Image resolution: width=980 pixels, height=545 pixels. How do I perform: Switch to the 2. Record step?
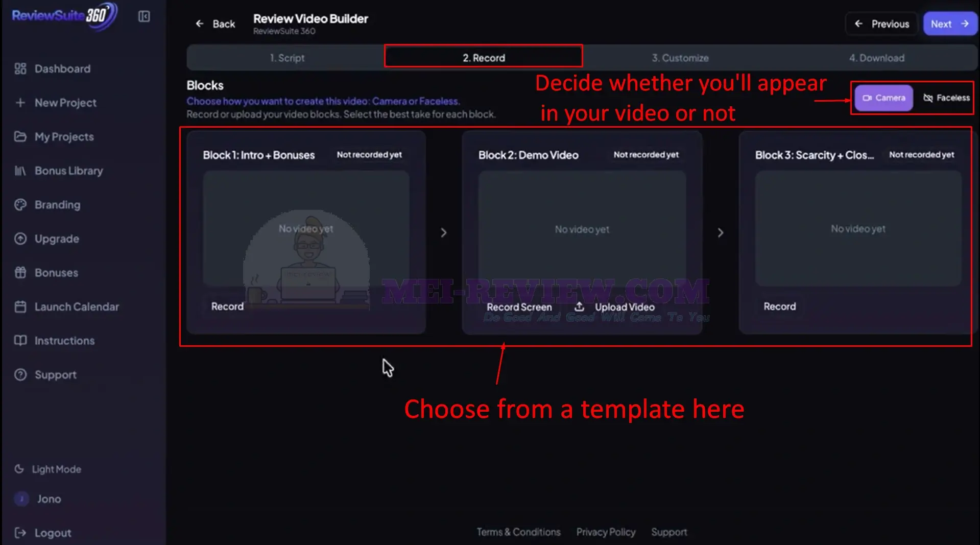click(484, 58)
